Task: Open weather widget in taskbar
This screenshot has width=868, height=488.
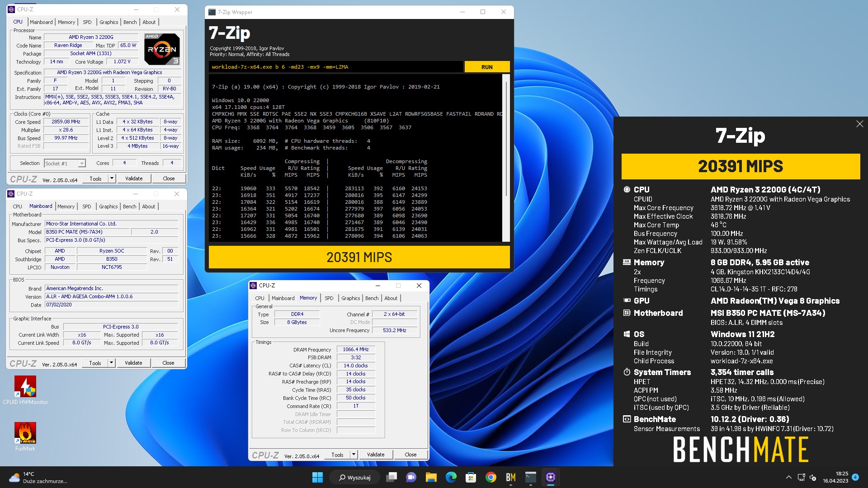Action: tap(38, 477)
